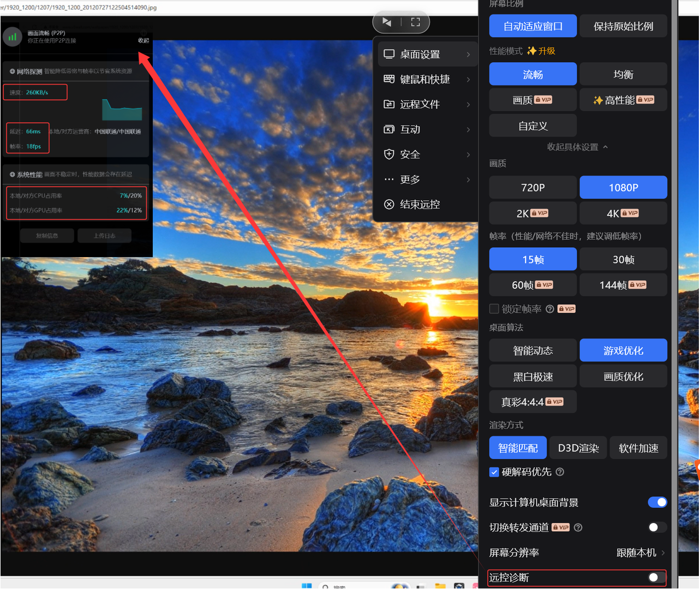Turn off 显示计算机桌面背景 switch
Image resolution: width=700 pixels, height=589 pixels.
(657, 502)
